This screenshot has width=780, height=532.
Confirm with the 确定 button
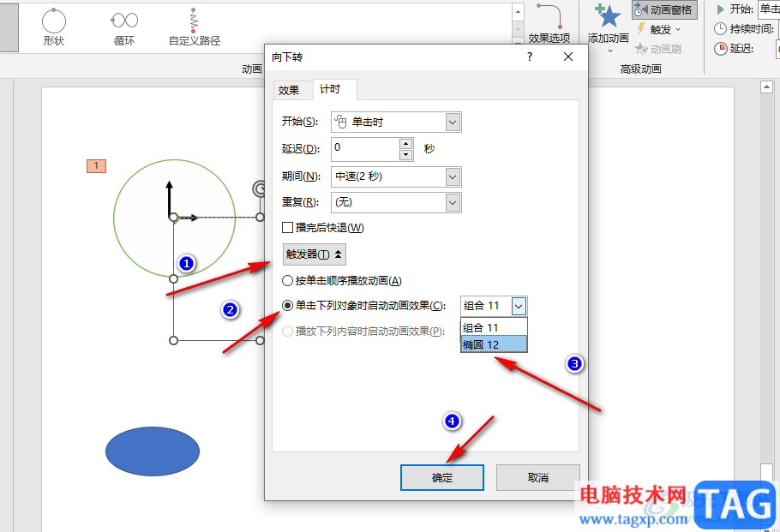point(441,478)
